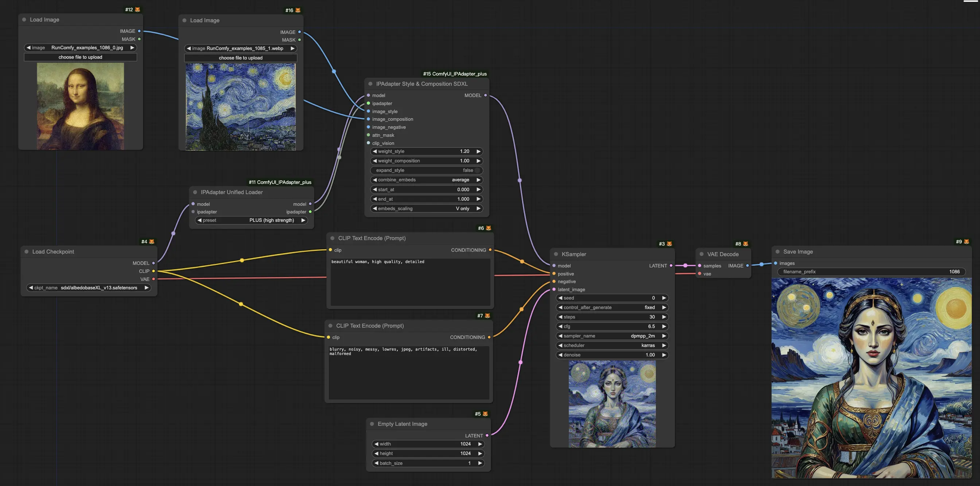Click the MODEL output socket of Load Checkpoint
Viewport: 980px width, 486px height.
click(x=154, y=263)
